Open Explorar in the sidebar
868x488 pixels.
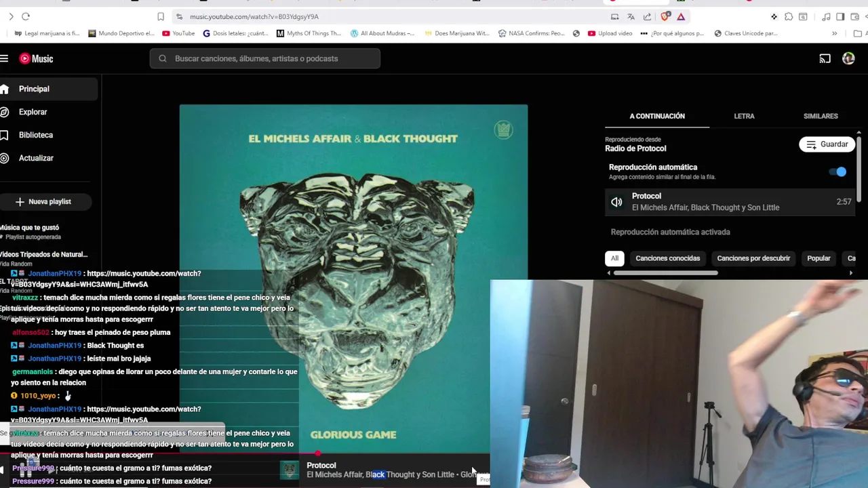(x=49, y=112)
